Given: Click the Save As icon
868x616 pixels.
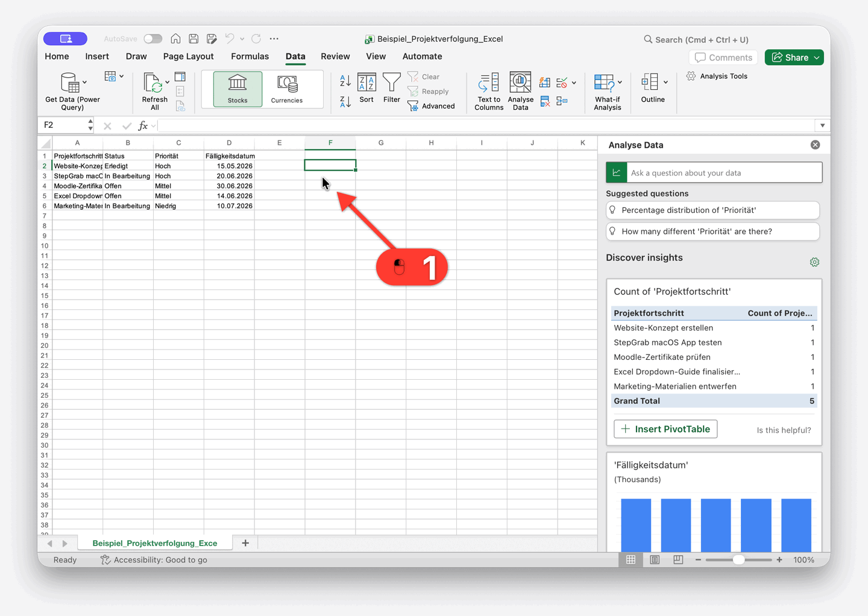Looking at the screenshot, I should 212,39.
